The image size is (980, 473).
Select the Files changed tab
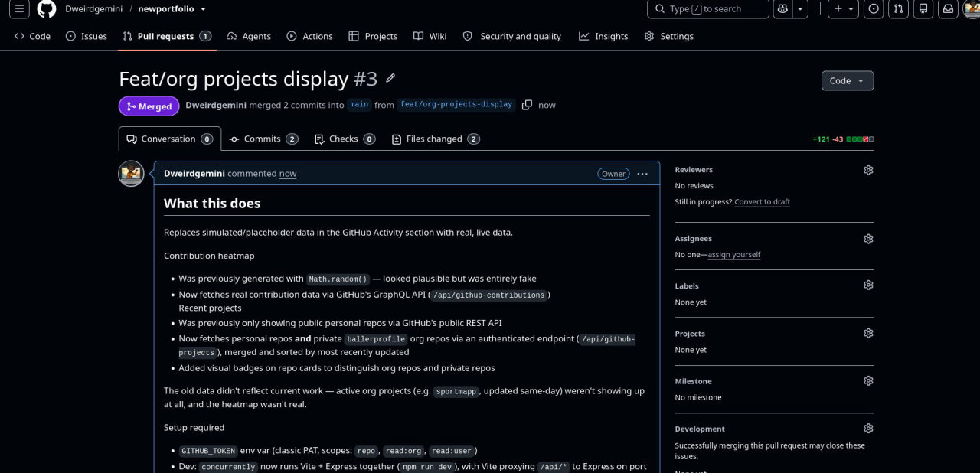[436, 139]
